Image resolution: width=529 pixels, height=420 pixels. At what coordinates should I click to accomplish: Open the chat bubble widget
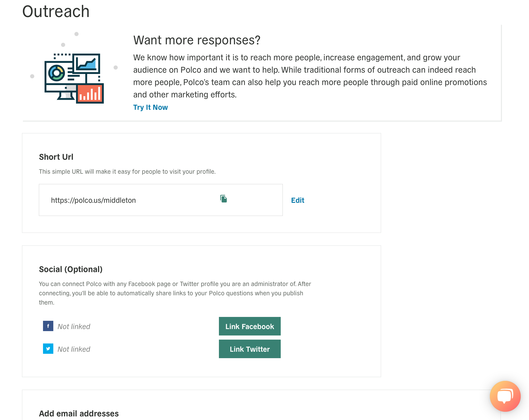505,396
